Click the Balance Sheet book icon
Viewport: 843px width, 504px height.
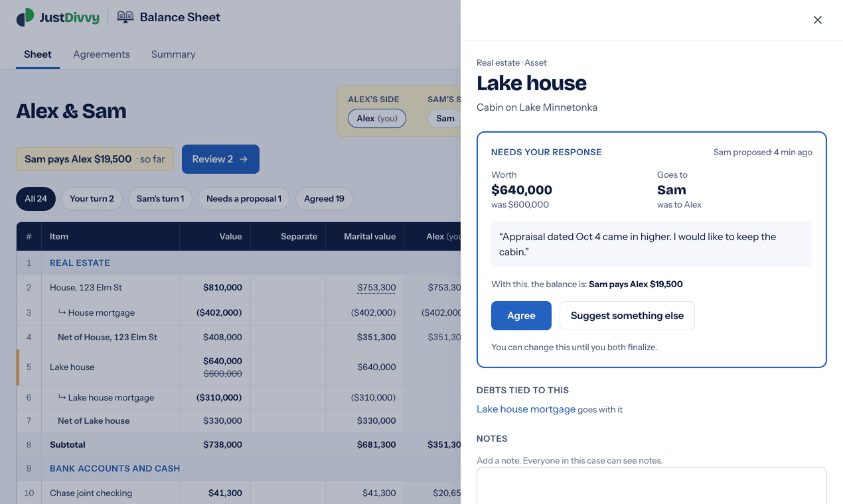[x=125, y=17]
